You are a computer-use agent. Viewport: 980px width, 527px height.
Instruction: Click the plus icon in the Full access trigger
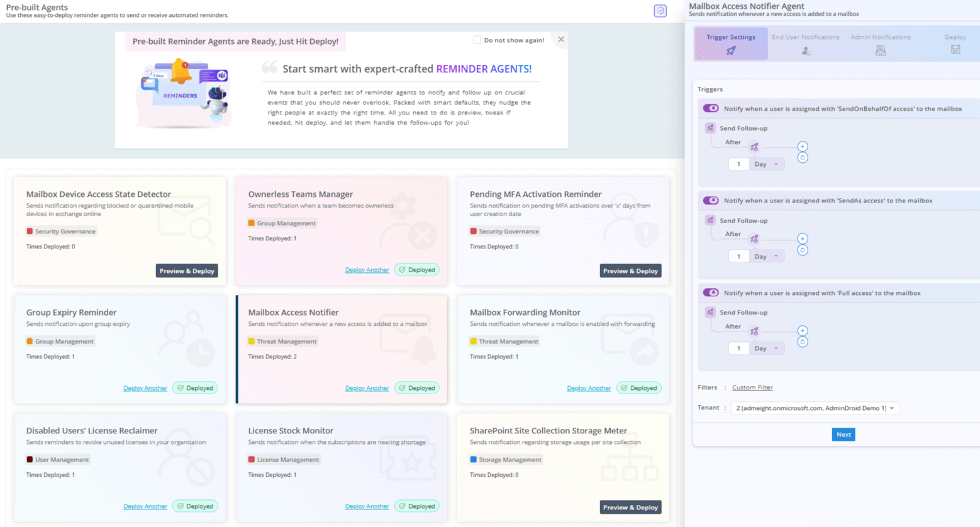click(803, 331)
